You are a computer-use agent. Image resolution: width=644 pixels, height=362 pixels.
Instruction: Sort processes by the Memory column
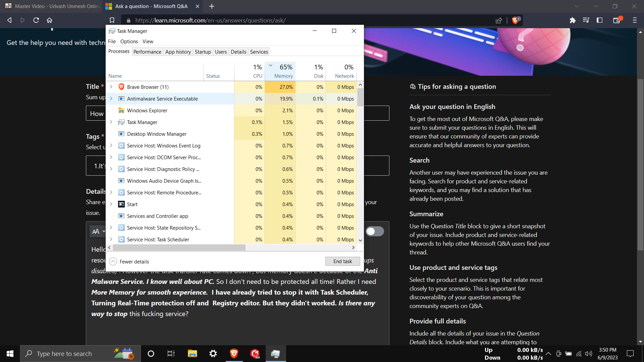click(280, 71)
